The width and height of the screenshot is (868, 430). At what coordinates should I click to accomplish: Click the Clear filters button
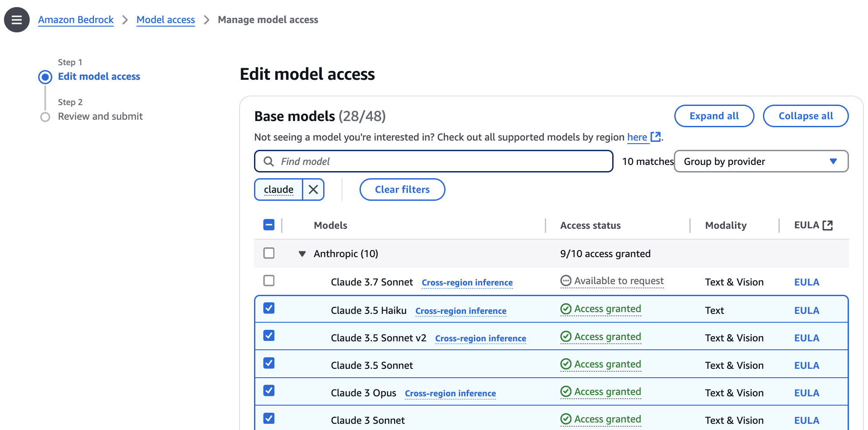[402, 190]
